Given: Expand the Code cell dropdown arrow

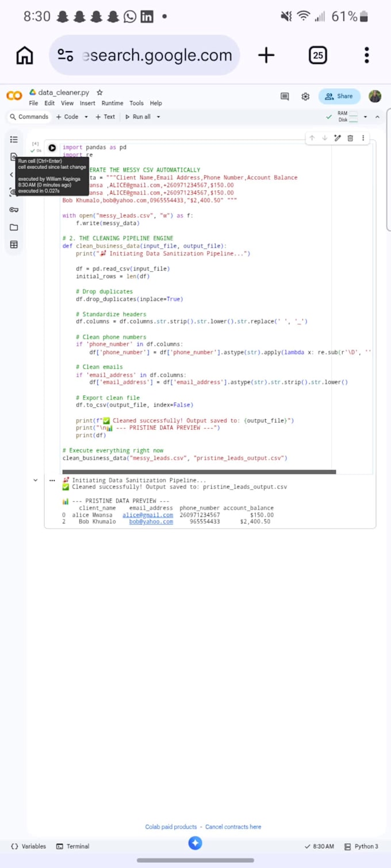Looking at the screenshot, I should (86, 117).
